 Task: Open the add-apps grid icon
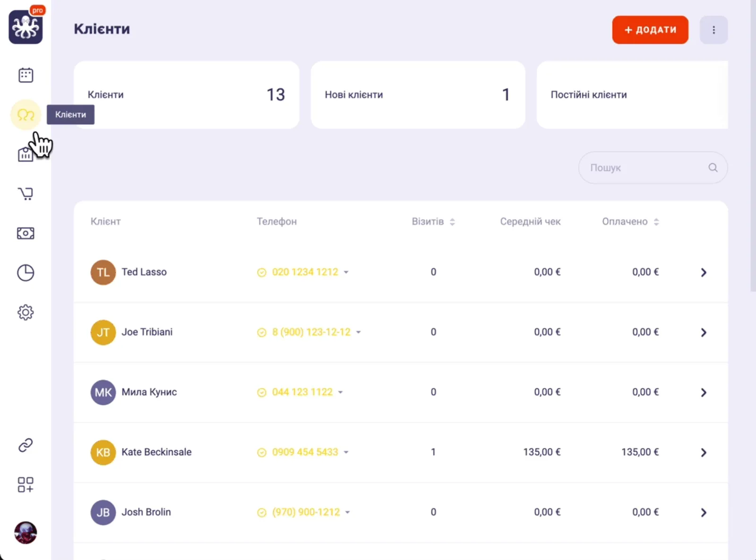(x=26, y=485)
